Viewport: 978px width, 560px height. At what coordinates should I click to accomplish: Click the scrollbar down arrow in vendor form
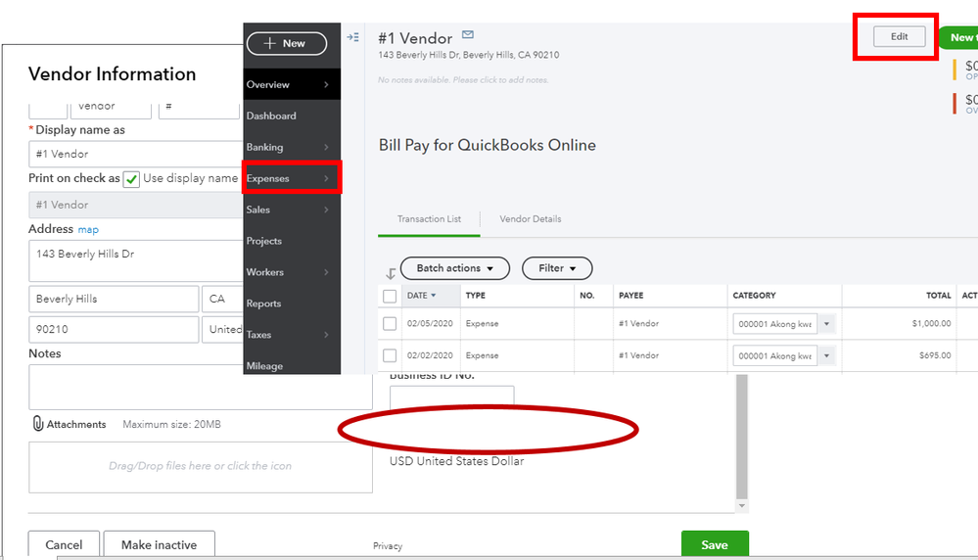pos(742,506)
